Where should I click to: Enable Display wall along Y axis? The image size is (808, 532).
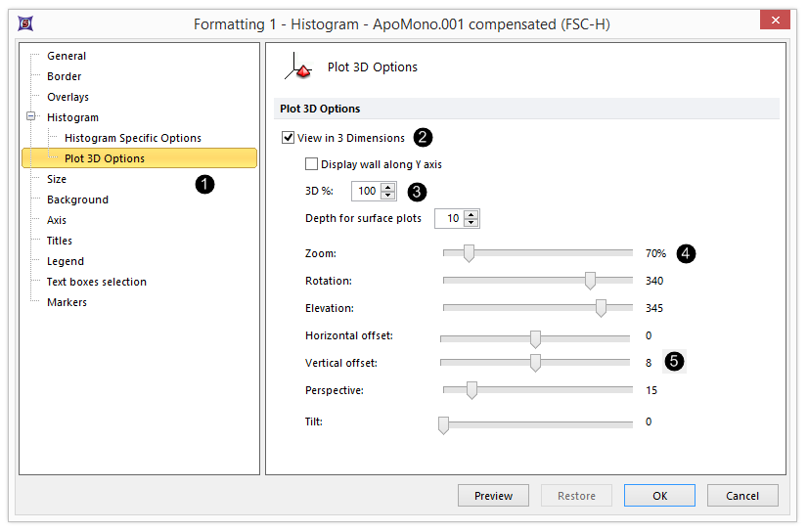(x=312, y=164)
